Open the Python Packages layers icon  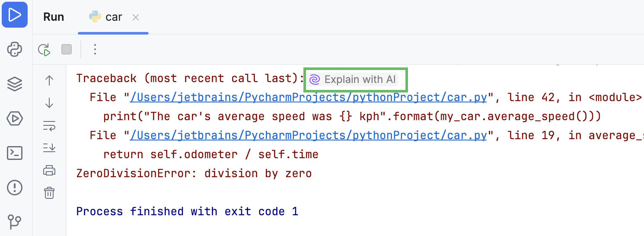click(x=15, y=84)
